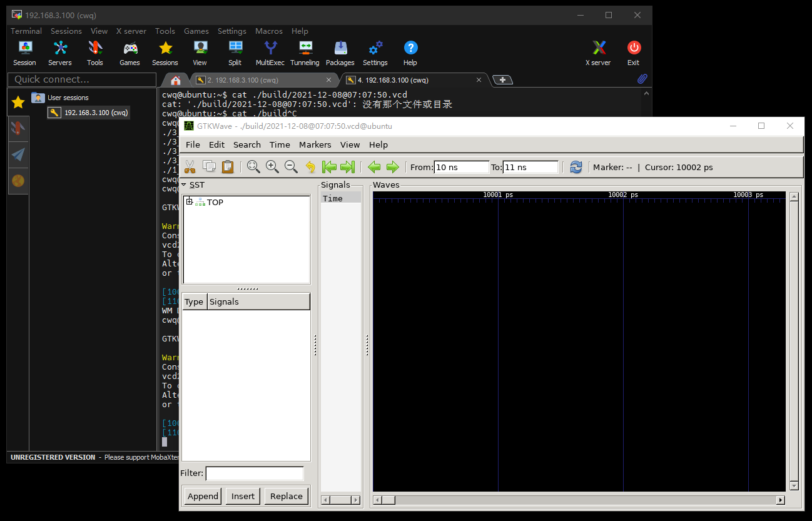Click the Signals column header in SST list

coord(258,301)
